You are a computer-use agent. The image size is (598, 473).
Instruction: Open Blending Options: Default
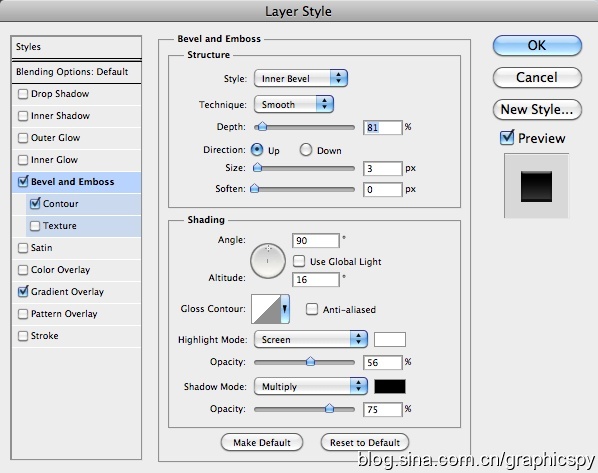coord(76,72)
